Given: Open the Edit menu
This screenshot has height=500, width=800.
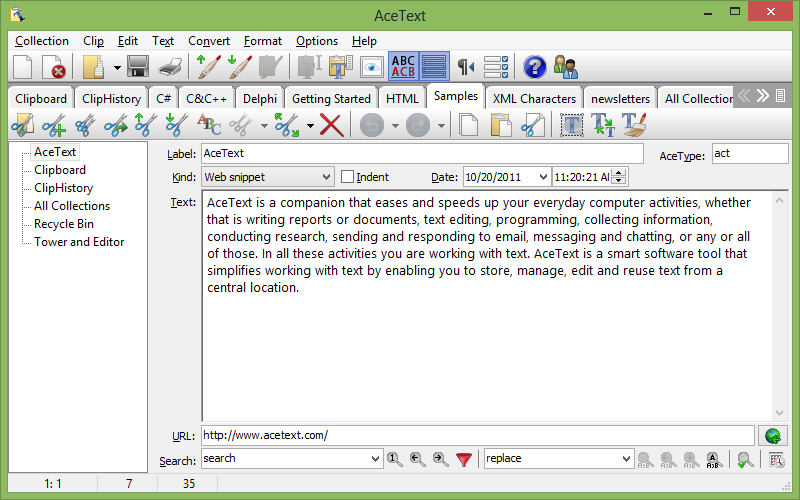Looking at the screenshot, I should [x=128, y=41].
